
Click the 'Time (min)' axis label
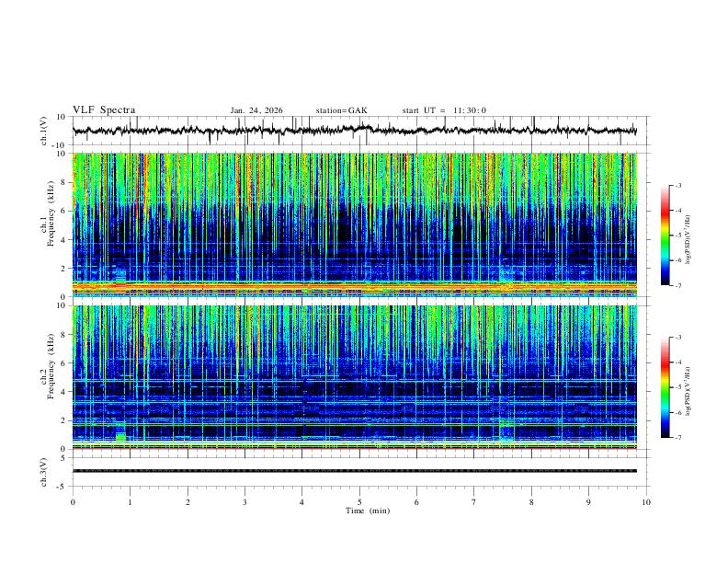click(x=368, y=511)
